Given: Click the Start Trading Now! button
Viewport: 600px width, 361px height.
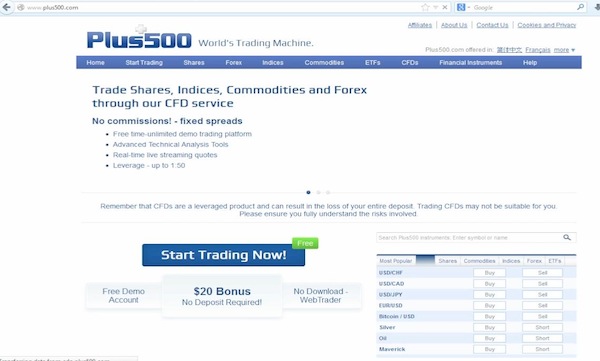Looking at the screenshot, I should [x=223, y=255].
